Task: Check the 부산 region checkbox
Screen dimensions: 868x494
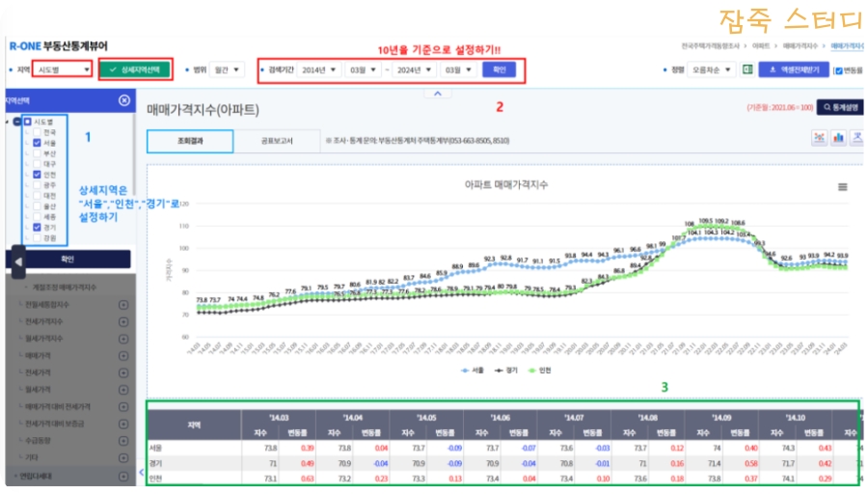Action: point(37,153)
